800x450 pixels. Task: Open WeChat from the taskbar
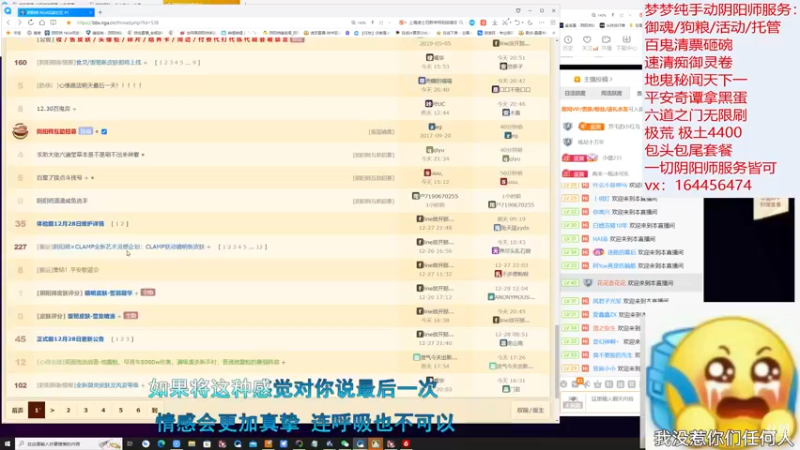345,444
